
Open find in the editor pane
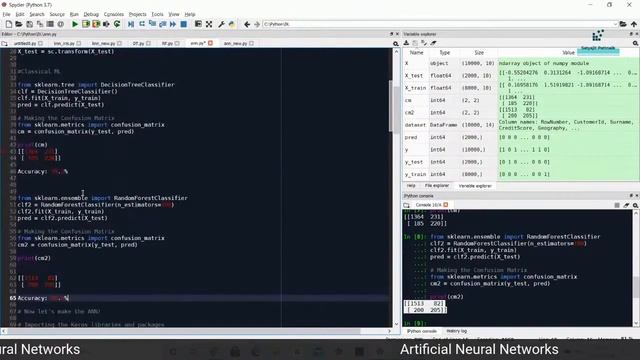click(x=396, y=44)
